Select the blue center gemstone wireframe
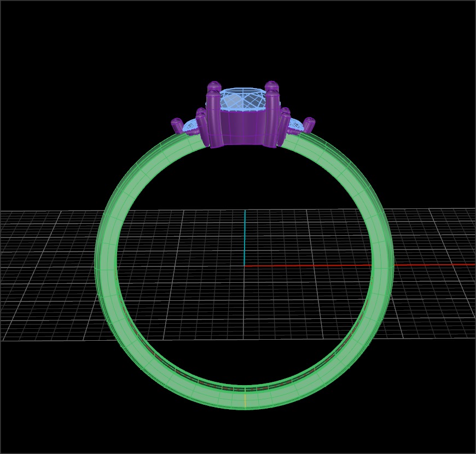The width and height of the screenshot is (476, 454). click(242, 100)
